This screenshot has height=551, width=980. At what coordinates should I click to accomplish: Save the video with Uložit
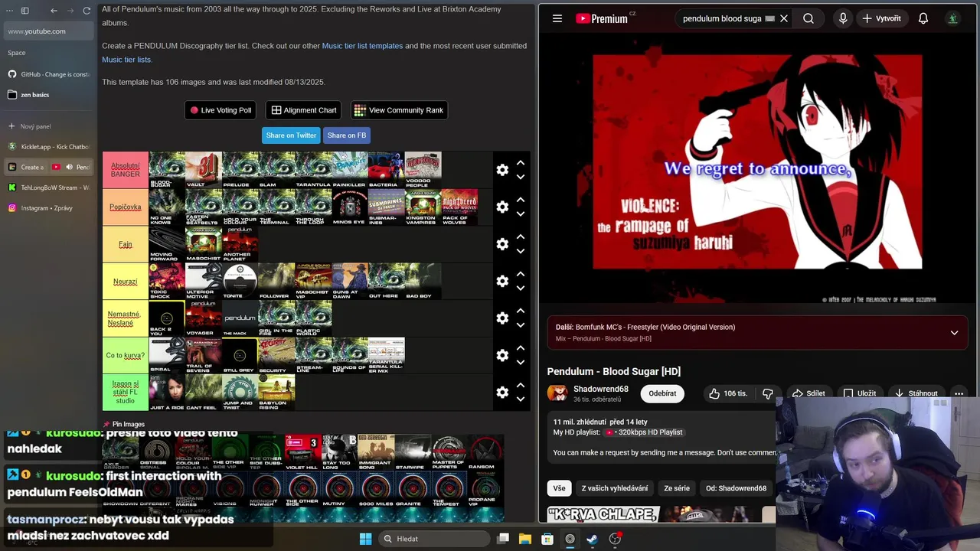pos(860,393)
